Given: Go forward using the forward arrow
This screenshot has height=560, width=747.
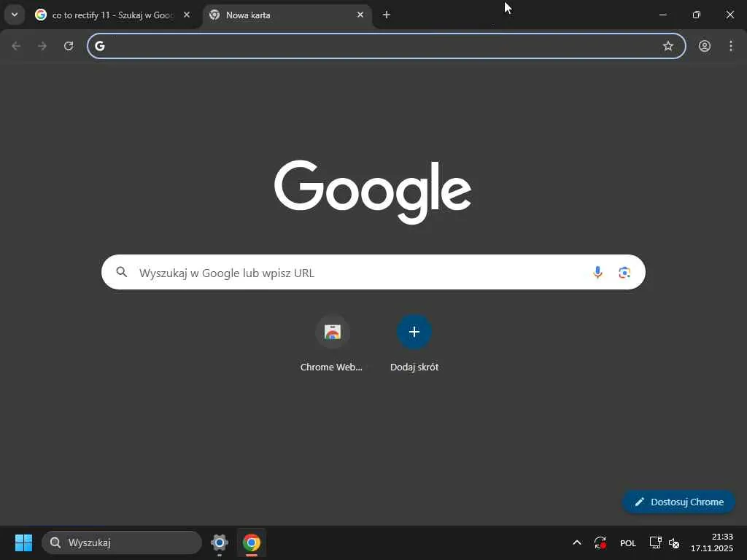Looking at the screenshot, I should tap(42, 46).
